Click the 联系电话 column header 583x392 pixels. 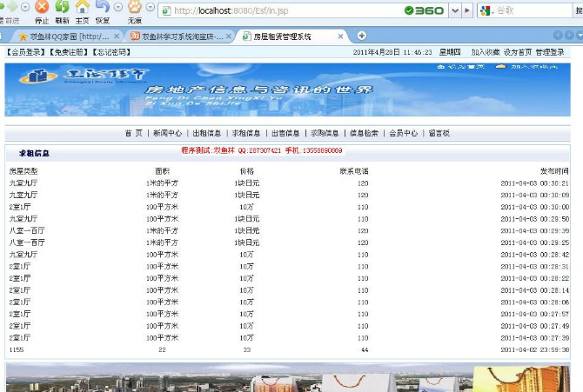pos(353,171)
